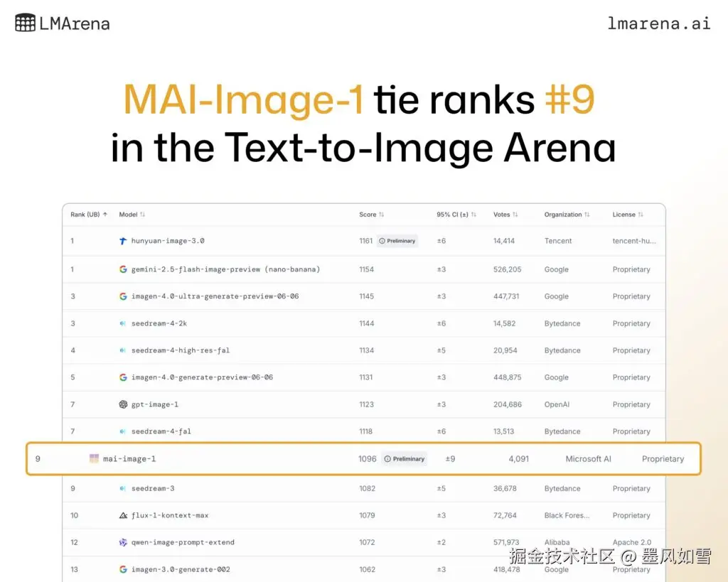Click Preliminary badge in hunyuan-image-3.0 row
The height and width of the screenshot is (582, 728).
tap(397, 241)
